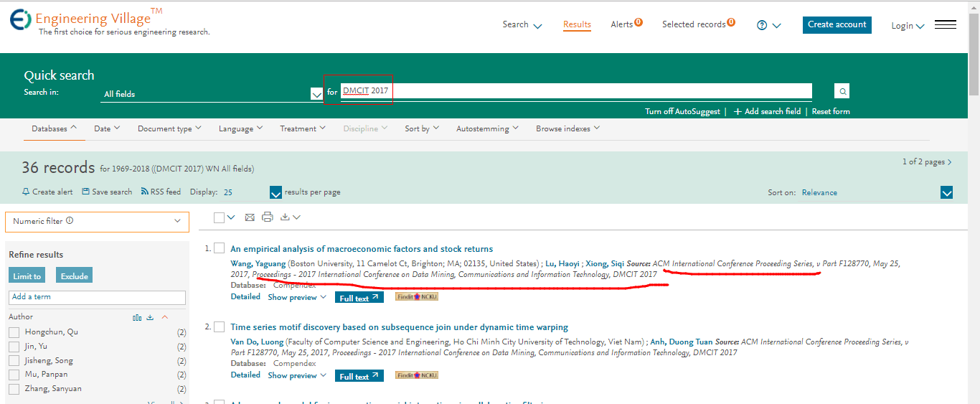
Task: Select the checkbox for record 1
Action: click(220, 248)
